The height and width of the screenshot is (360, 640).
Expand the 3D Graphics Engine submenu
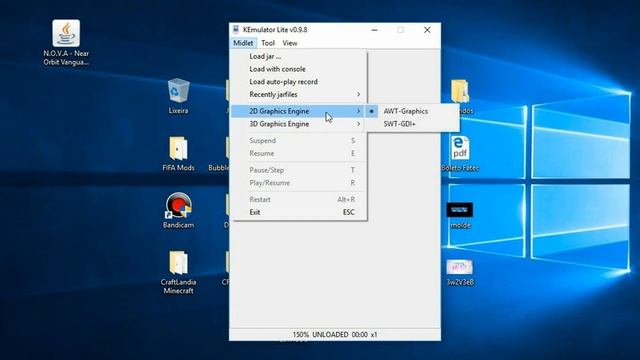click(299, 124)
